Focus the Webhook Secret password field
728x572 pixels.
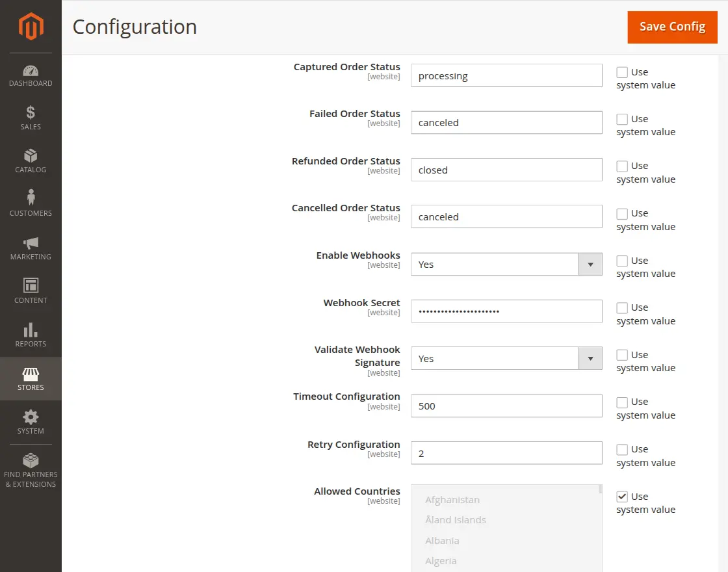tap(506, 311)
